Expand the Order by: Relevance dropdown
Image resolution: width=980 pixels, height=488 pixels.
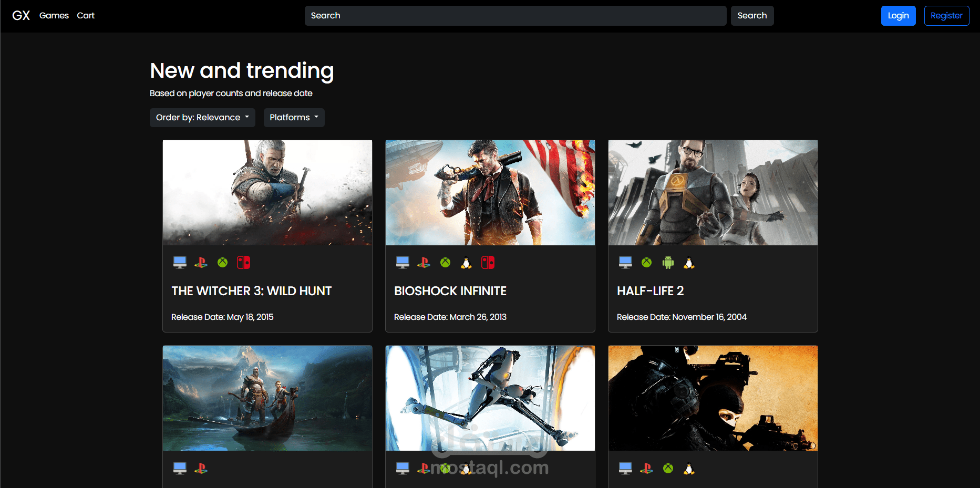click(202, 118)
